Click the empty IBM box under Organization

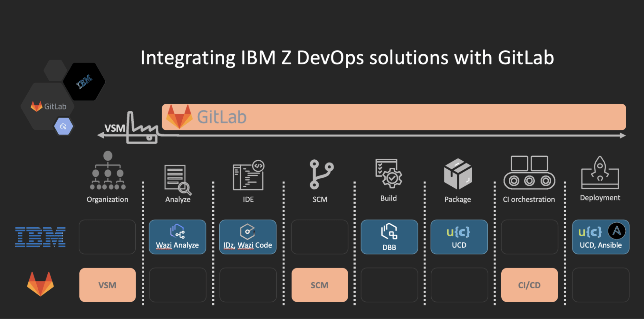coord(107,237)
